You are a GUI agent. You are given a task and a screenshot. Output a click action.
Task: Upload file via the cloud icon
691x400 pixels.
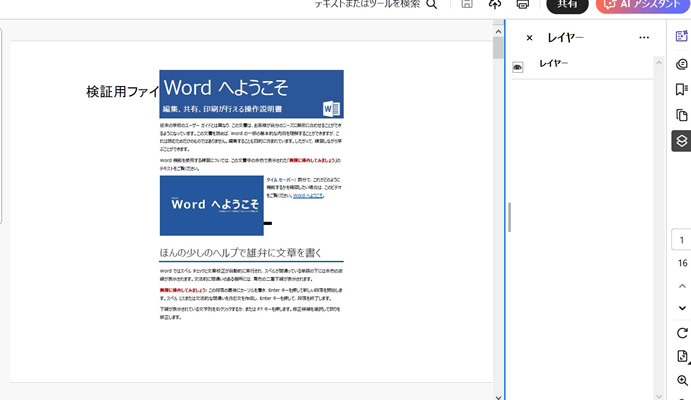(495, 4)
